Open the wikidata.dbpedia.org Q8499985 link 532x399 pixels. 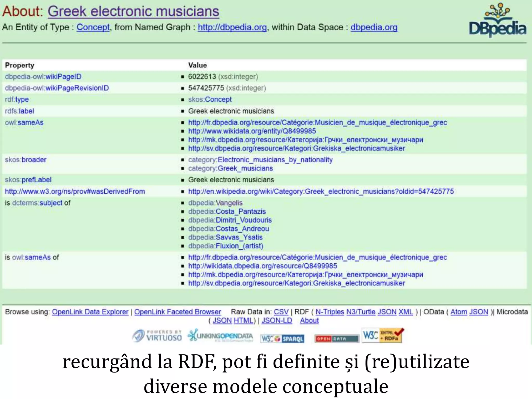click(x=263, y=266)
